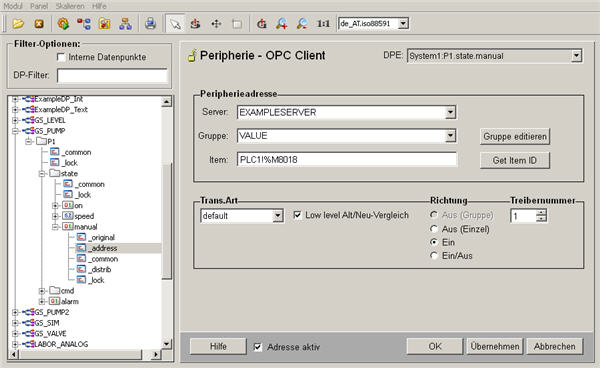
Task: Select the Ein/Aus radio button
Action: [x=434, y=256]
